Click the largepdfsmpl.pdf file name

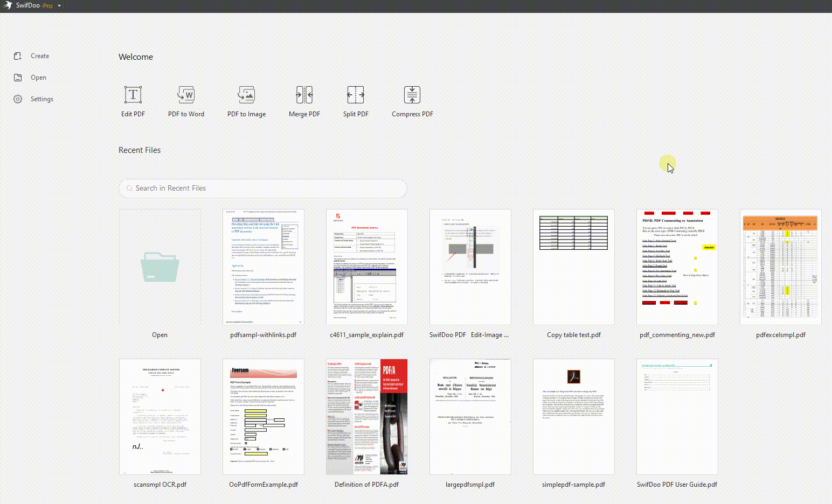(x=470, y=485)
